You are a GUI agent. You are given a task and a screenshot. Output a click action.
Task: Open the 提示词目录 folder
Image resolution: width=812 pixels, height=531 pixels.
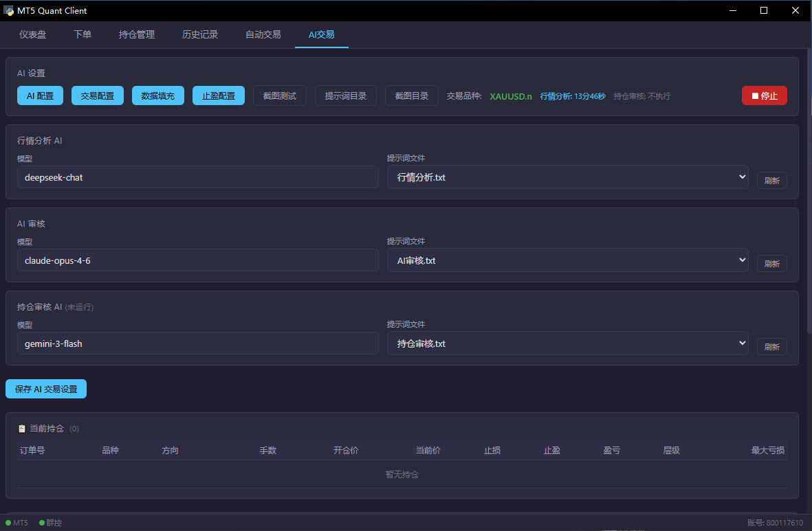[x=345, y=95]
